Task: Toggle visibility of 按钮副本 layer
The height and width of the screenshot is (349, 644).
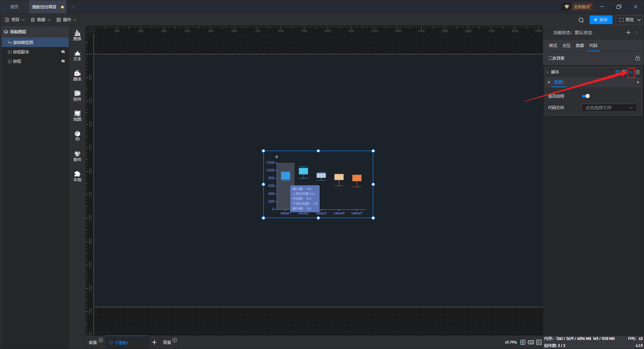Action: pyautogui.click(x=63, y=52)
